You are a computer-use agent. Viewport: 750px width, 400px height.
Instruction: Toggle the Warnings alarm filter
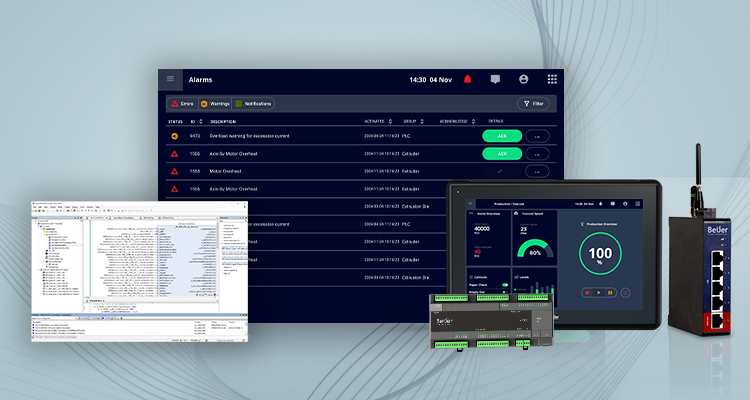pyautogui.click(x=215, y=104)
